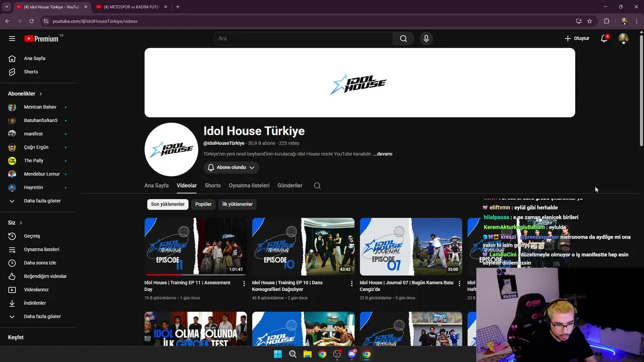
Task: Search within channel using magnifier icon
Action: pyautogui.click(x=317, y=186)
